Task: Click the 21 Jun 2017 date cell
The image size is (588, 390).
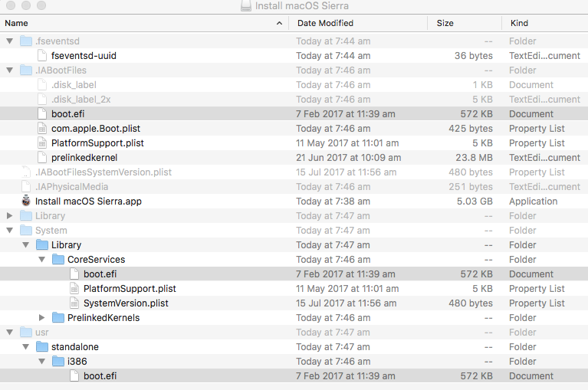Action: (x=348, y=158)
